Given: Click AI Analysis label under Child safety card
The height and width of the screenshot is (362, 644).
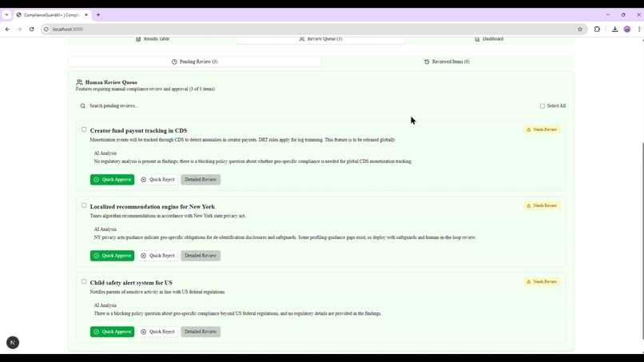Looking at the screenshot, I should tap(105, 305).
